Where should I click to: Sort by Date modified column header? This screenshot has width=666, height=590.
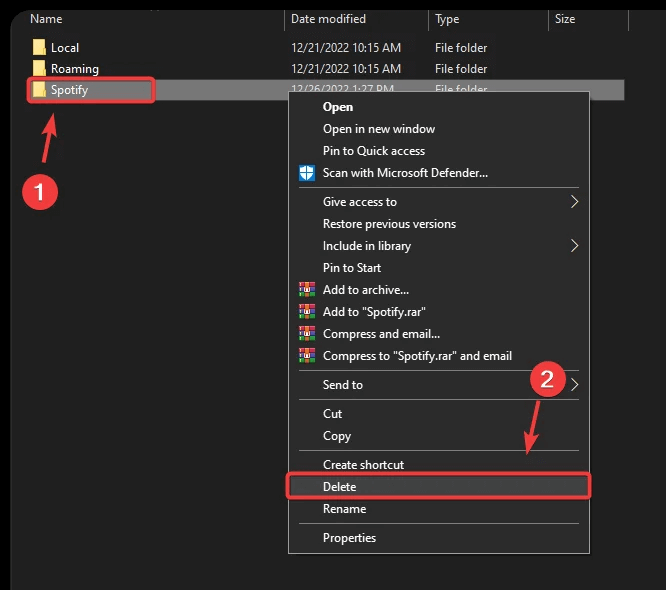pyautogui.click(x=328, y=19)
